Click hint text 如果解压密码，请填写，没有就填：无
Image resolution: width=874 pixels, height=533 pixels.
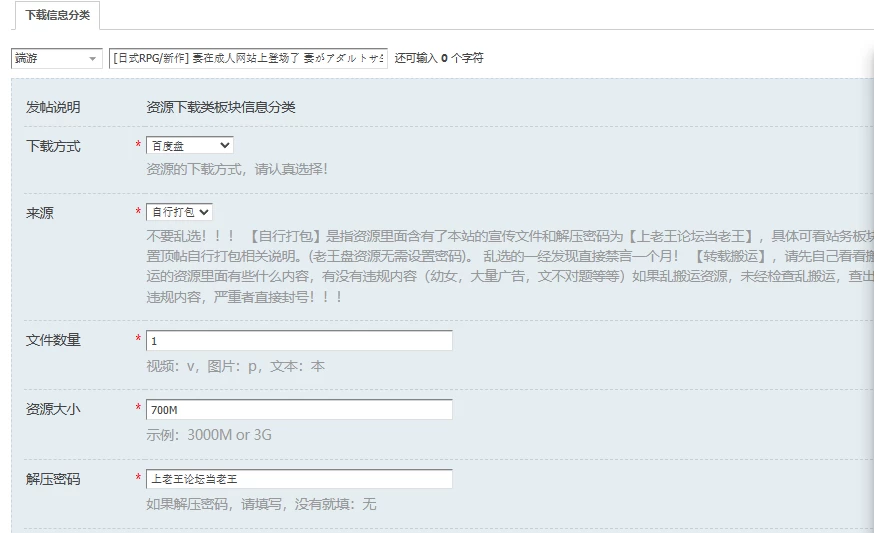tap(261, 504)
